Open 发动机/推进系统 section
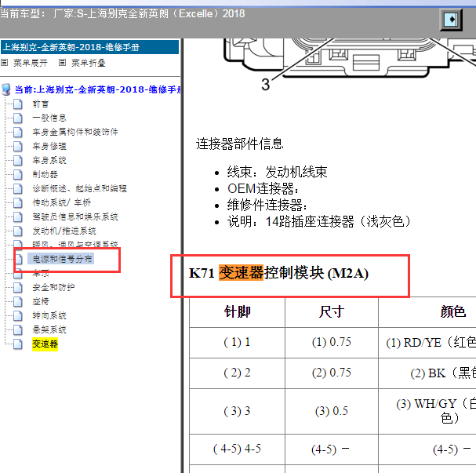The height and width of the screenshot is (473, 476). click(x=64, y=231)
